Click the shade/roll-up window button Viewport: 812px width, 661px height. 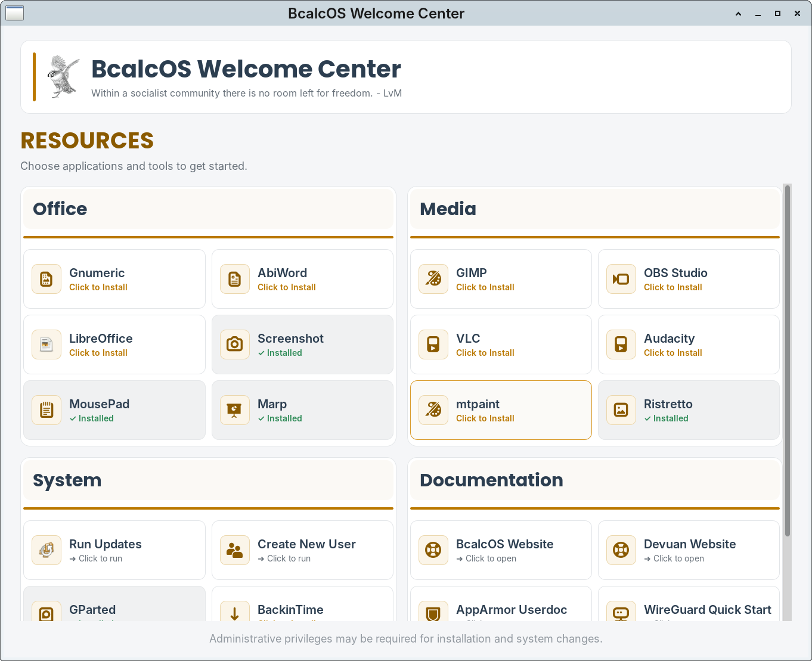coord(738,13)
